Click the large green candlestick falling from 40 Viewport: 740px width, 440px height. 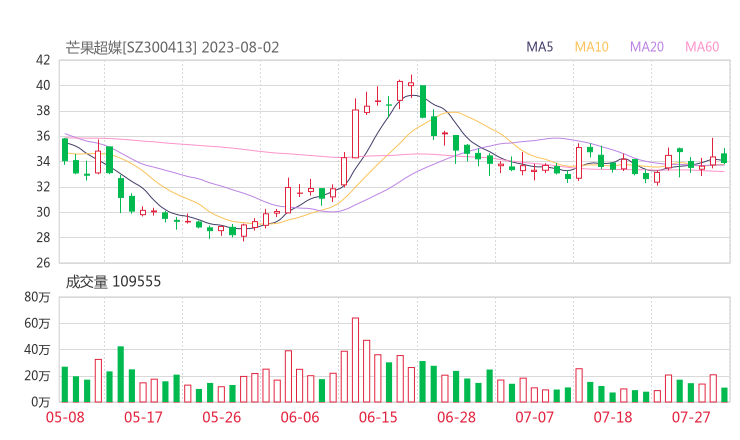(x=423, y=102)
